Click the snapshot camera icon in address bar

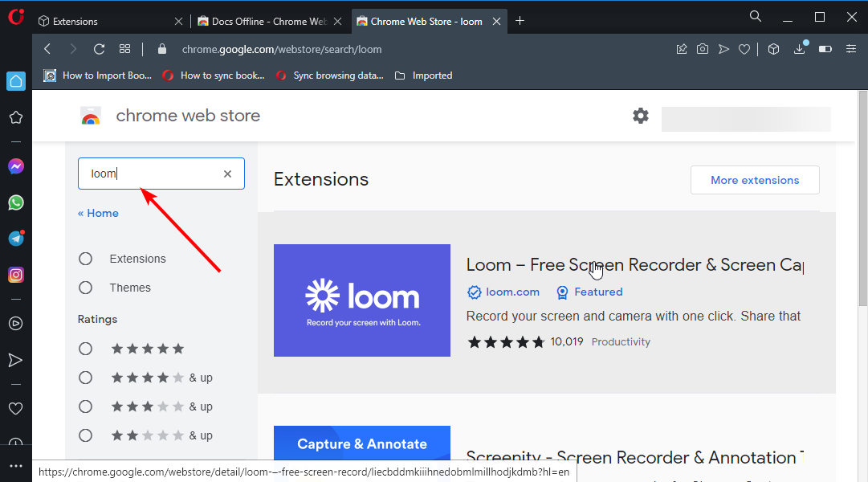point(703,49)
